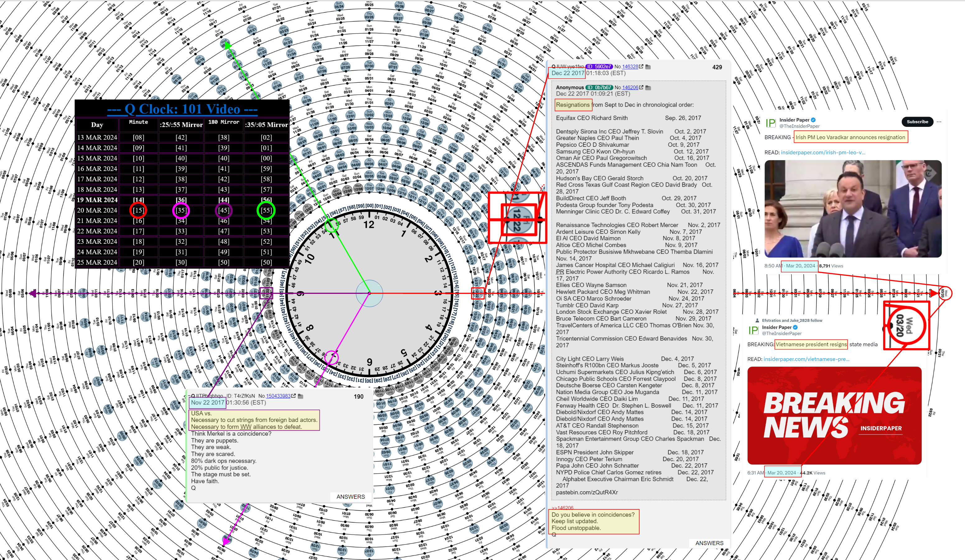
Task: Open more options (…) beside Subscribe
Action: (x=939, y=122)
